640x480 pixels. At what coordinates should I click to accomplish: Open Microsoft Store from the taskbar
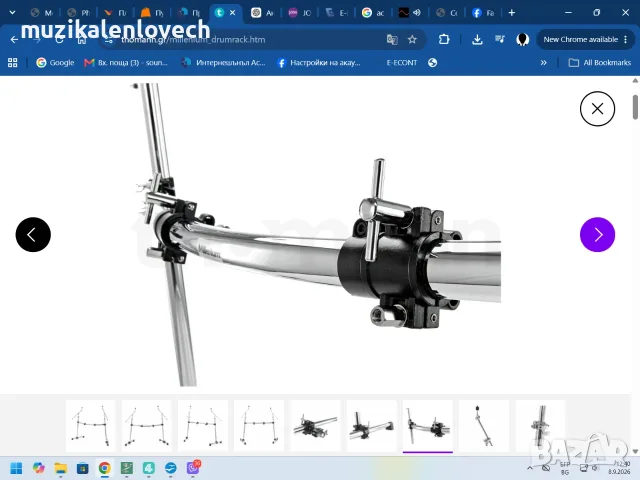[x=83, y=468]
